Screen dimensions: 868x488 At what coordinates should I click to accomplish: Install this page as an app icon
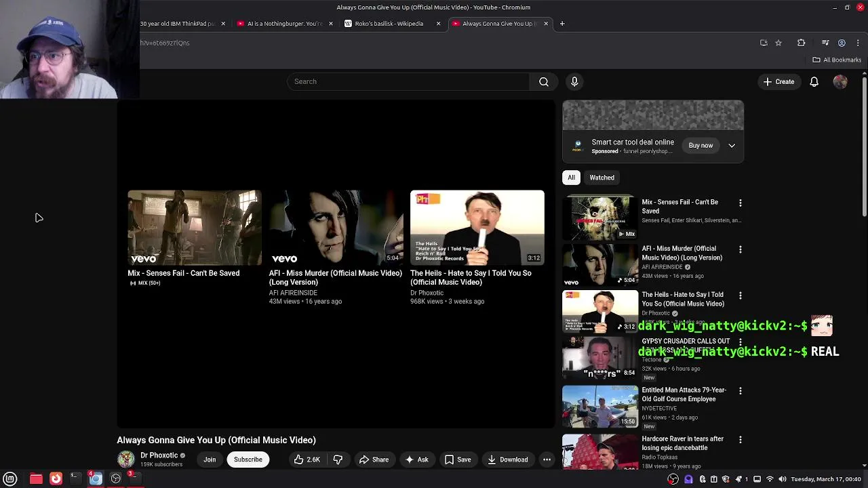(764, 43)
